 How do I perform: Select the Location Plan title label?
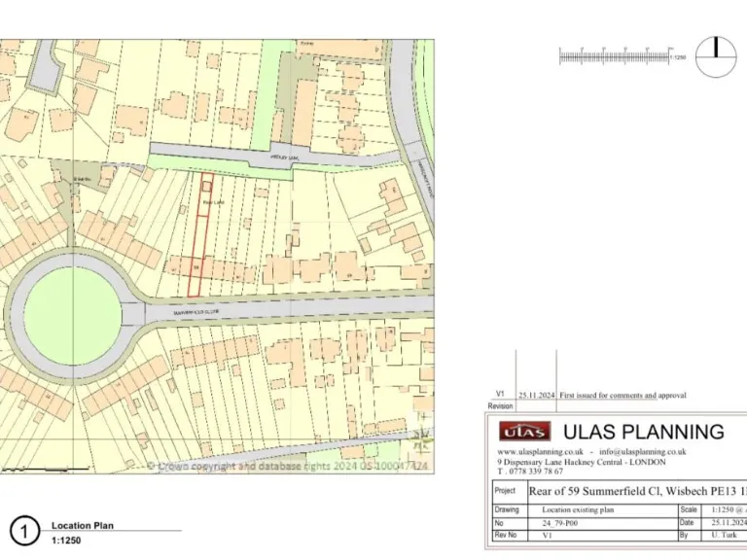[x=83, y=526]
